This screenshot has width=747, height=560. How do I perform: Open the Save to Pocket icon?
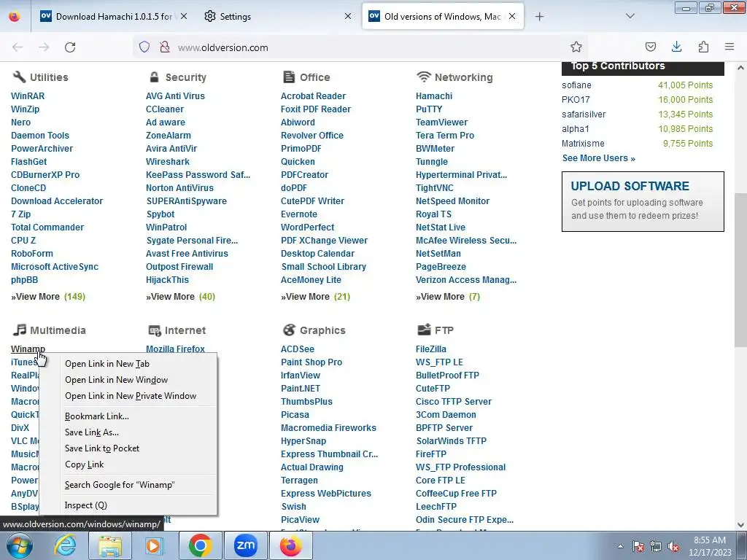(650, 47)
